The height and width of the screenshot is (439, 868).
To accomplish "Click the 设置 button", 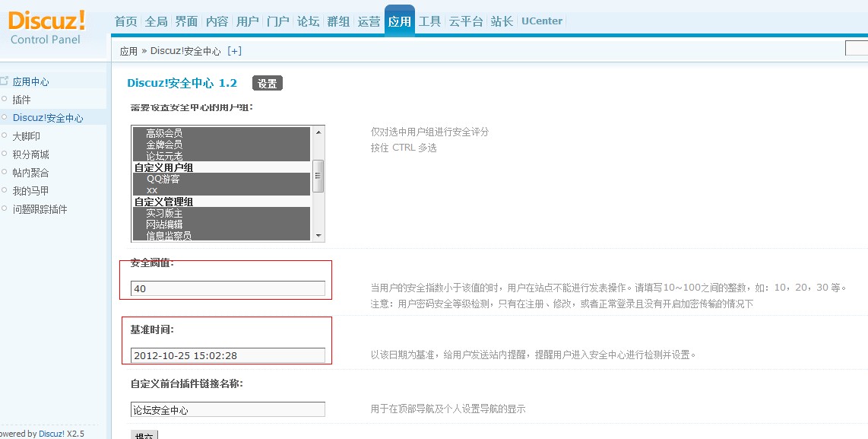I will [x=268, y=83].
